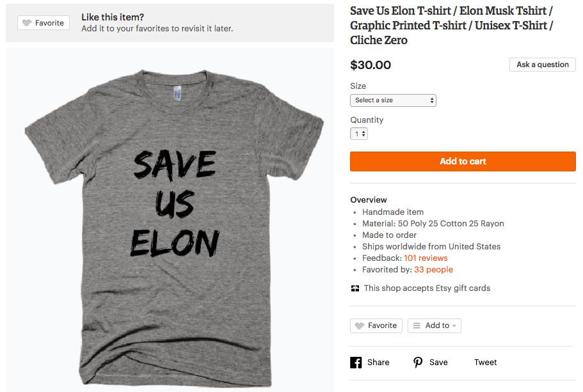Expand the Add to menu arrow
583x392 pixels.
[454, 326]
